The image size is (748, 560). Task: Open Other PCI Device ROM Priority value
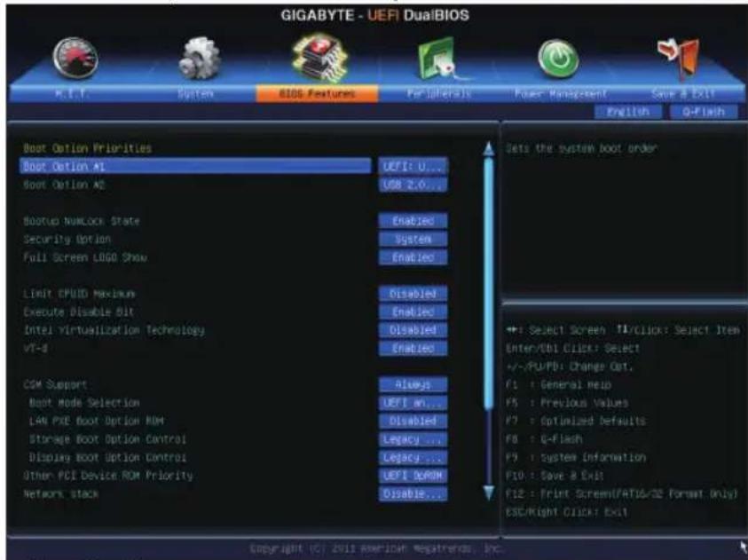[413, 476]
